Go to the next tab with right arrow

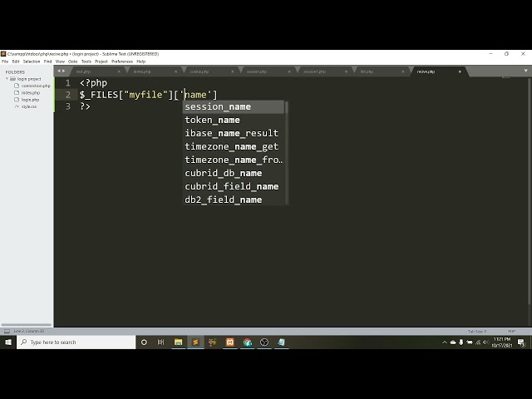(63, 71)
